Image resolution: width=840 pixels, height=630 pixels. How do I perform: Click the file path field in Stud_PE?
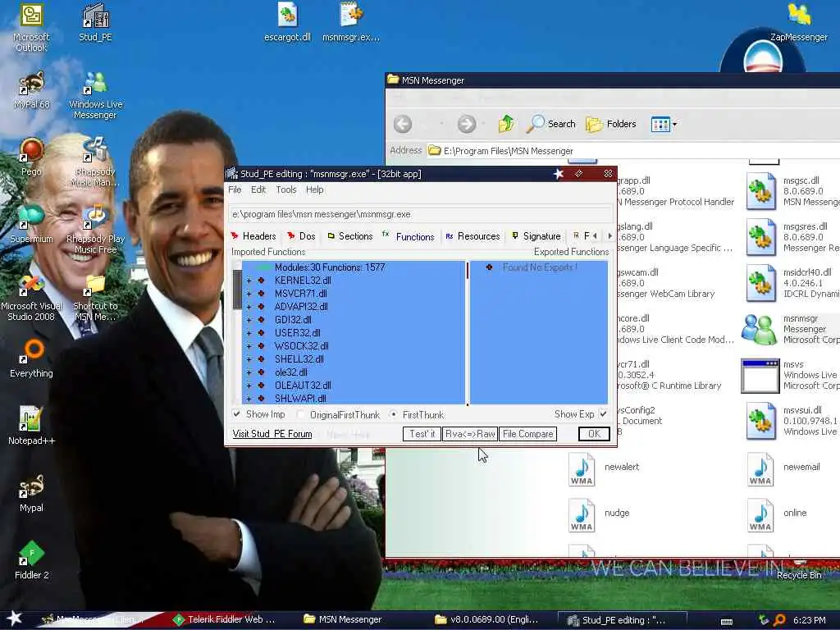point(421,214)
